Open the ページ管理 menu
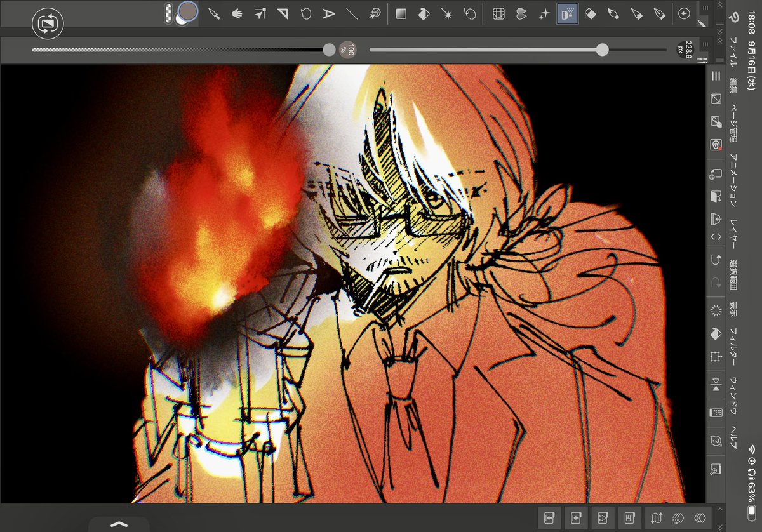 (x=733, y=124)
